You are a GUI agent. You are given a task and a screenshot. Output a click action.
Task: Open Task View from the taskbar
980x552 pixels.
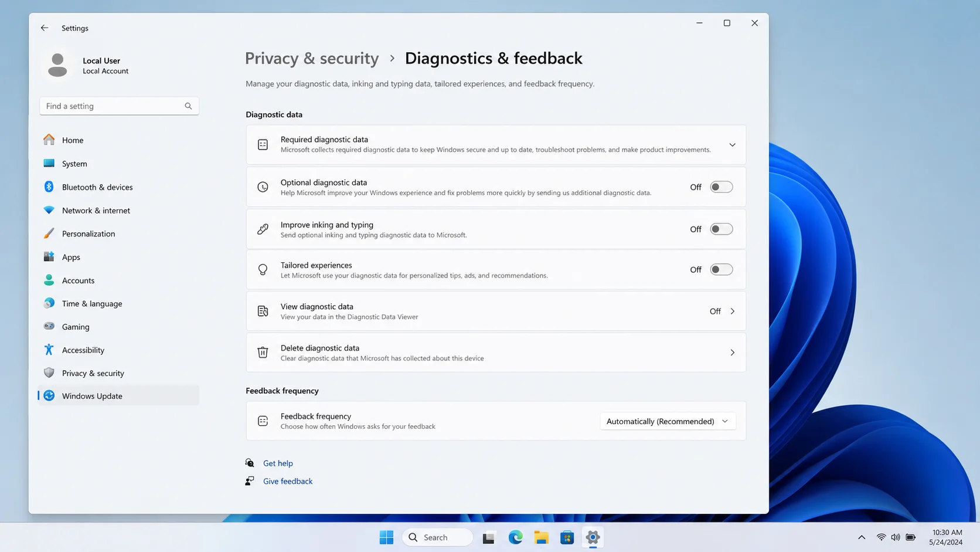click(x=488, y=537)
